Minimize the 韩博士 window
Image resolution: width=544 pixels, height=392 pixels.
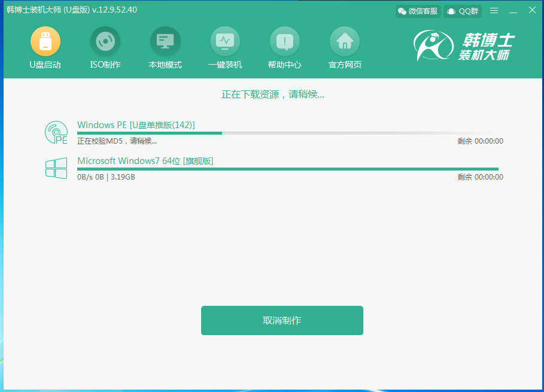click(x=513, y=11)
